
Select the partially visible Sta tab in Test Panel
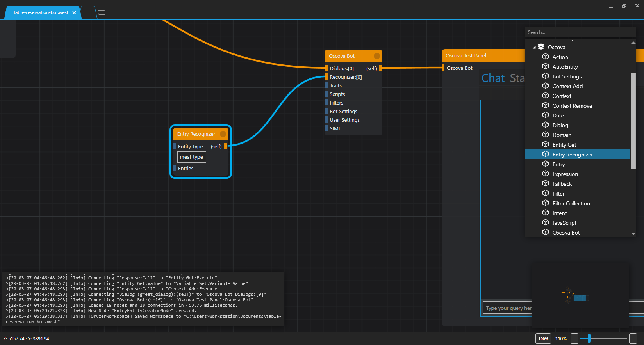517,78
